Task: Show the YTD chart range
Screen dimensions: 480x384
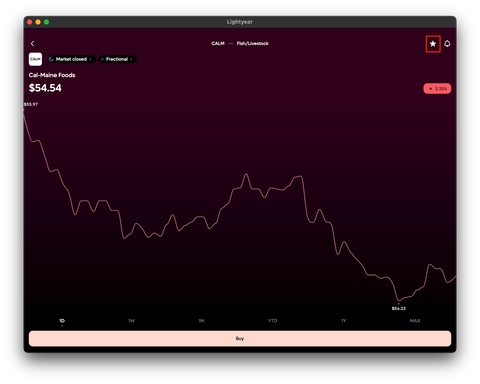Action: pyautogui.click(x=272, y=321)
